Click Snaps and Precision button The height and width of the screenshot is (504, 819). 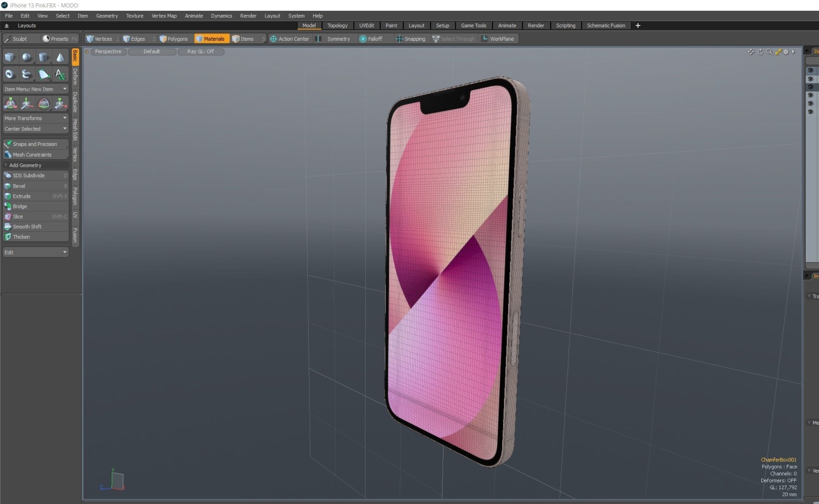36,144
